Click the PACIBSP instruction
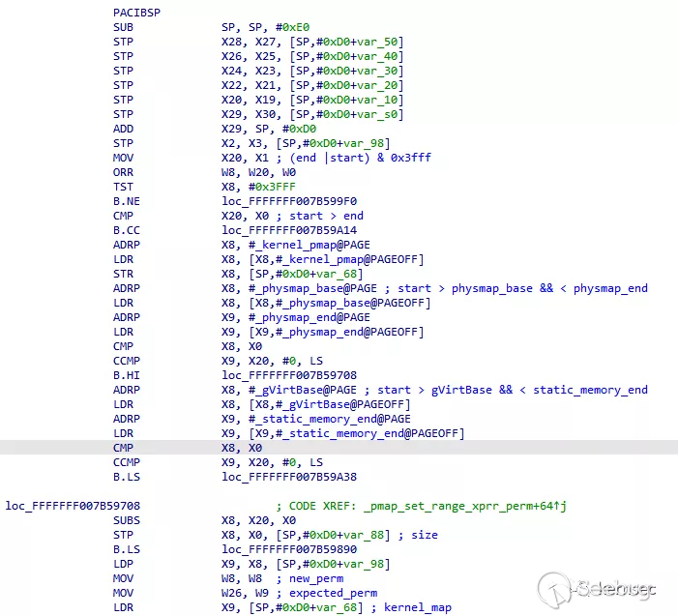 (x=136, y=13)
